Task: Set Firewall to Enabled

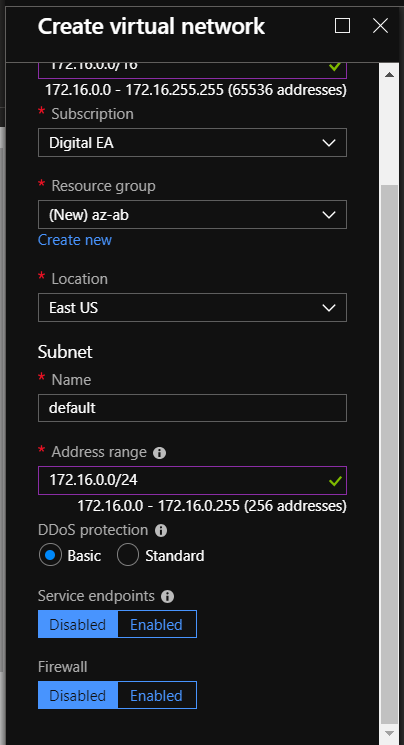Action: [x=157, y=696]
